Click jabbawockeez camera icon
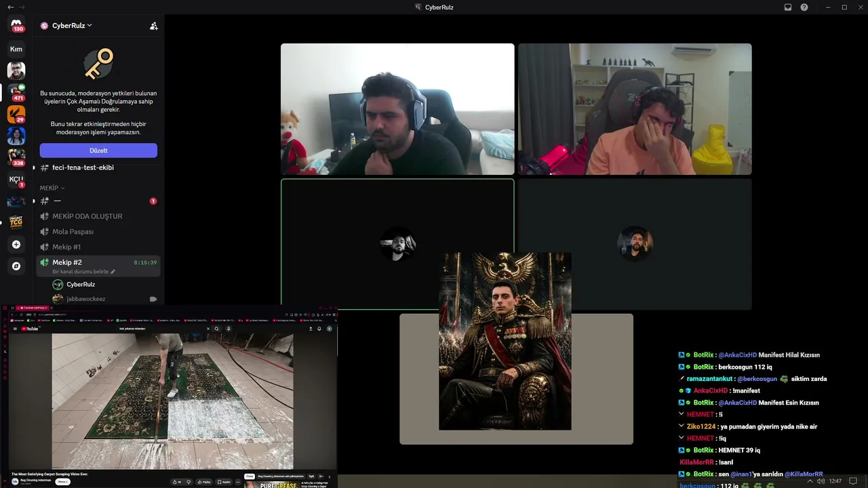Image resolution: width=868 pixels, height=488 pixels. [x=153, y=299]
